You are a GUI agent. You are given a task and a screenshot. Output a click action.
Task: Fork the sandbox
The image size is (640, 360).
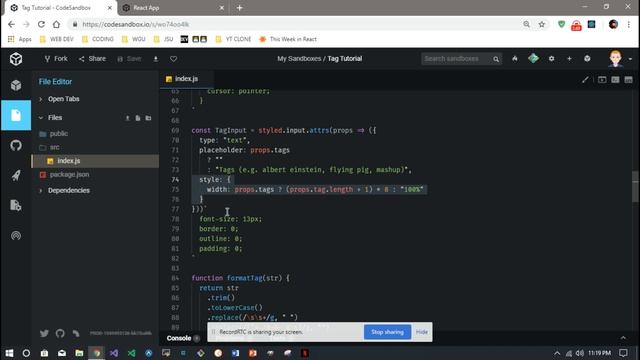point(56,59)
